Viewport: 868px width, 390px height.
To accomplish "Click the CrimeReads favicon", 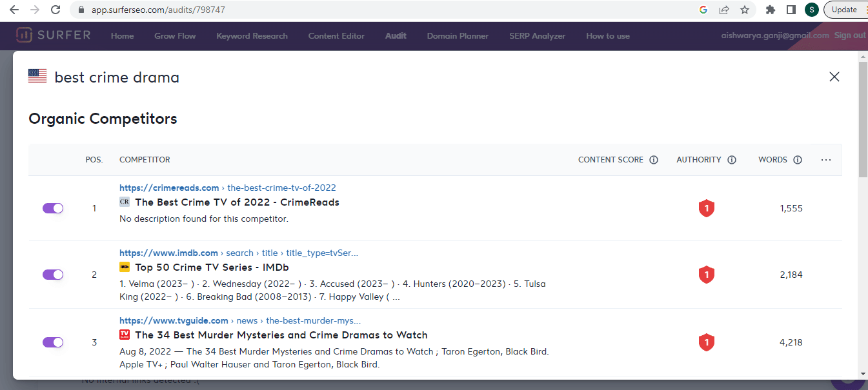I will point(125,202).
